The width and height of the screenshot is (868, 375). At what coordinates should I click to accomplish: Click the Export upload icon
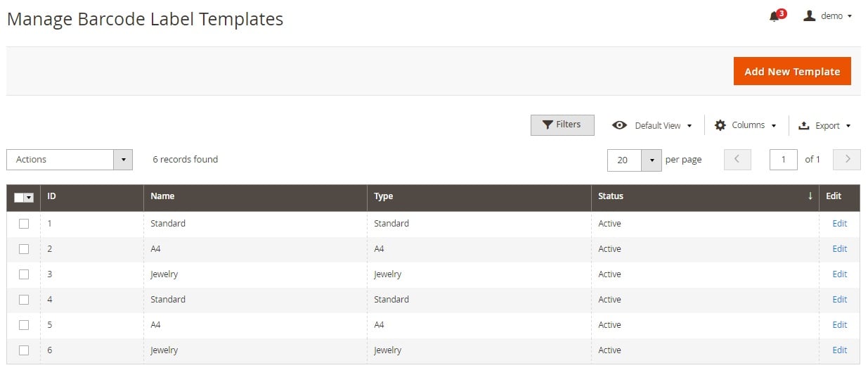click(x=804, y=126)
